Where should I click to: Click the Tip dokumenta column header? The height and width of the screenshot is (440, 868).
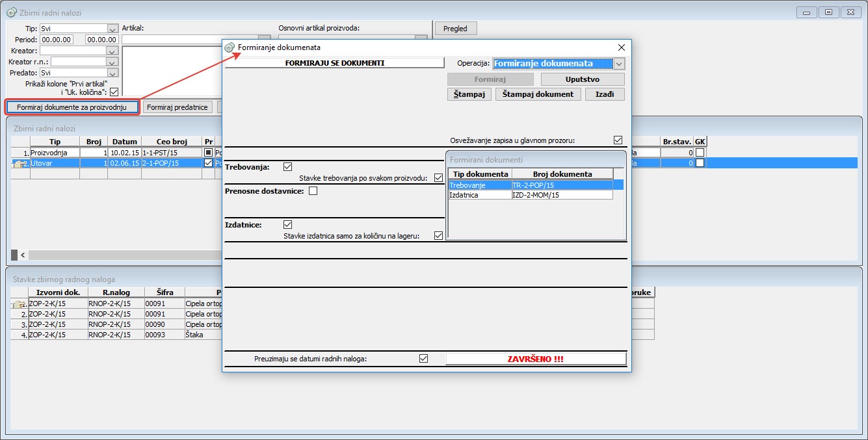(480, 174)
